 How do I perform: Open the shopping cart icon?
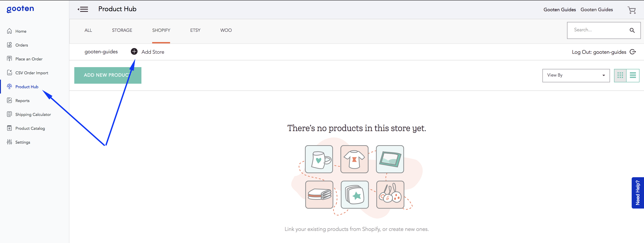(x=631, y=10)
